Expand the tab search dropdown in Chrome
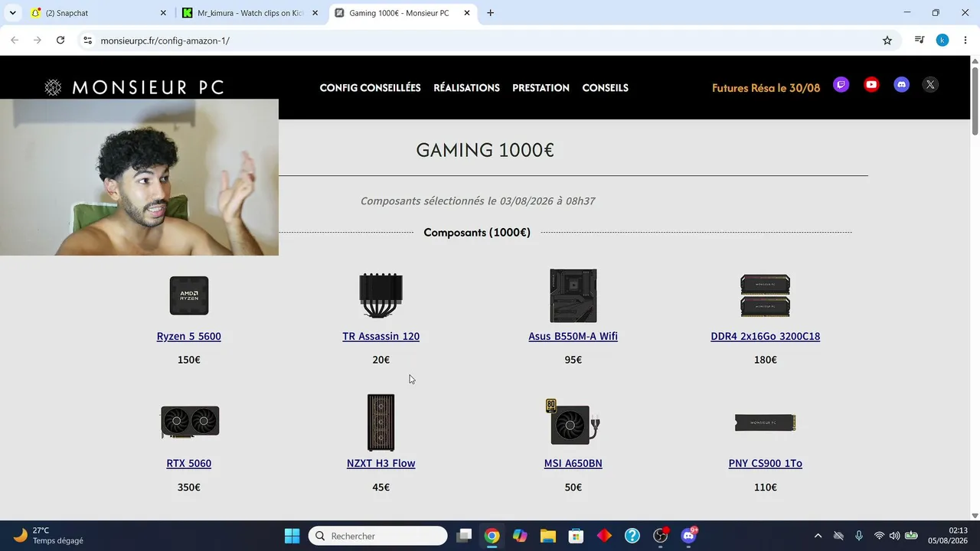 coord(13,13)
